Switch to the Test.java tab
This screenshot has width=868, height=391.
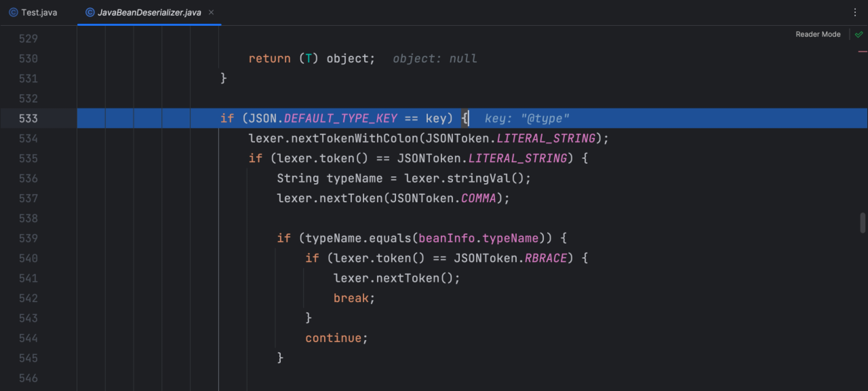tap(33, 13)
